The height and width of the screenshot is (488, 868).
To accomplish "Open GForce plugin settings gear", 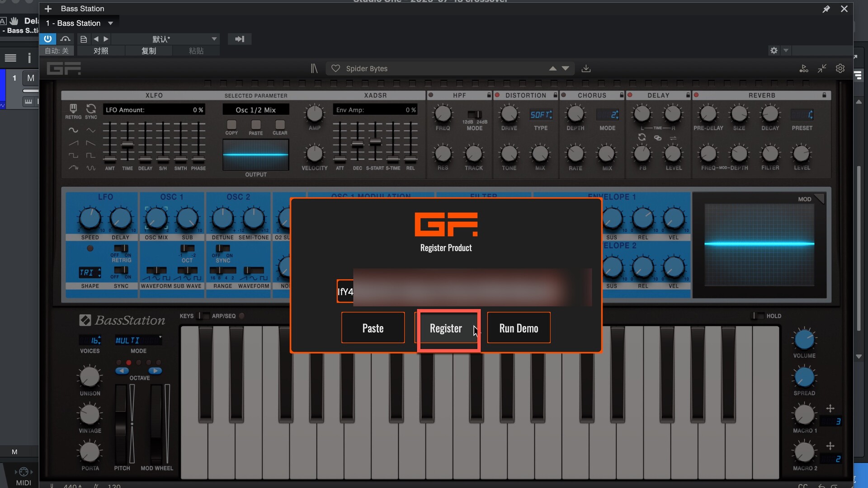I will pyautogui.click(x=840, y=69).
